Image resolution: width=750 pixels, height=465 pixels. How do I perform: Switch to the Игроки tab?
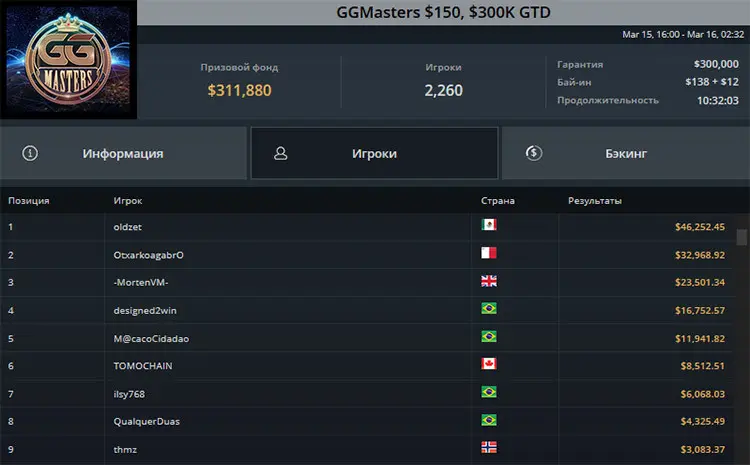(375, 153)
